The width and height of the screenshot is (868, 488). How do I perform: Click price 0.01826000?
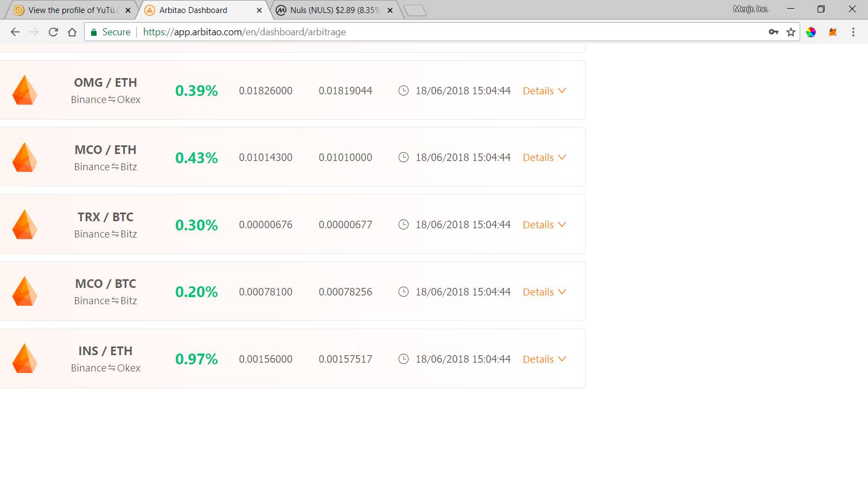(x=266, y=91)
